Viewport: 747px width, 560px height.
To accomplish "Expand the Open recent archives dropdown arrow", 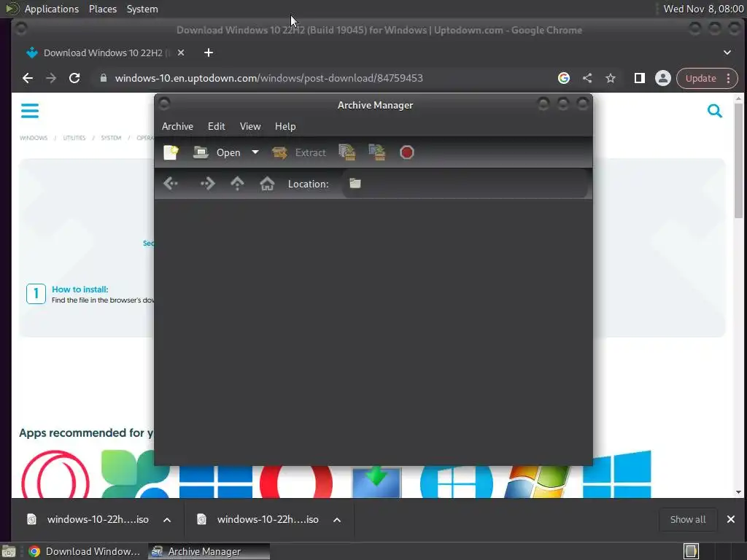I will (x=255, y=152).
